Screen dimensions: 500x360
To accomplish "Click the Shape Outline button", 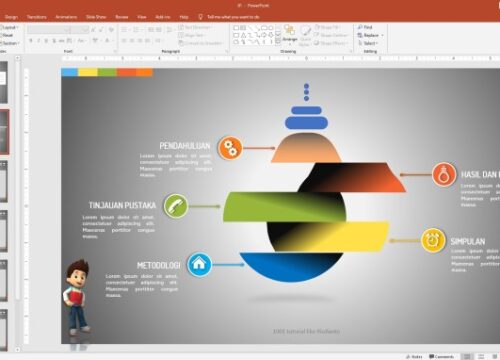I will (331, 35).
